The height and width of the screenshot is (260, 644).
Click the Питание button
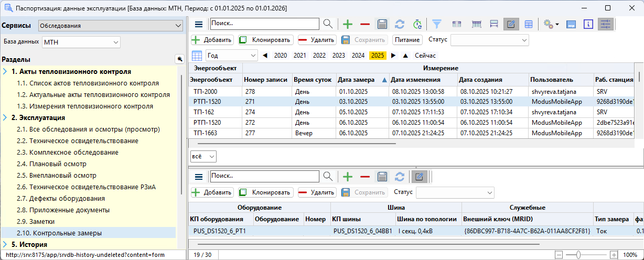point(407,40)
